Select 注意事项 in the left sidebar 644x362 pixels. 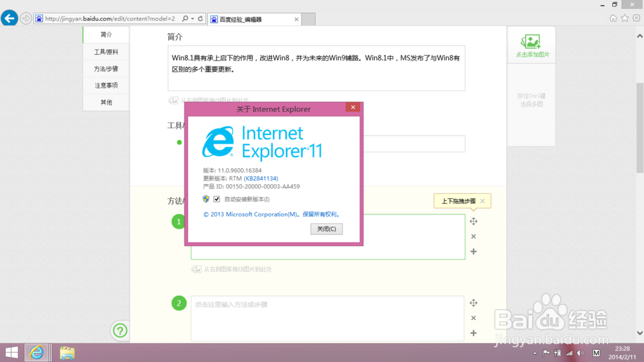click(106, 86)
